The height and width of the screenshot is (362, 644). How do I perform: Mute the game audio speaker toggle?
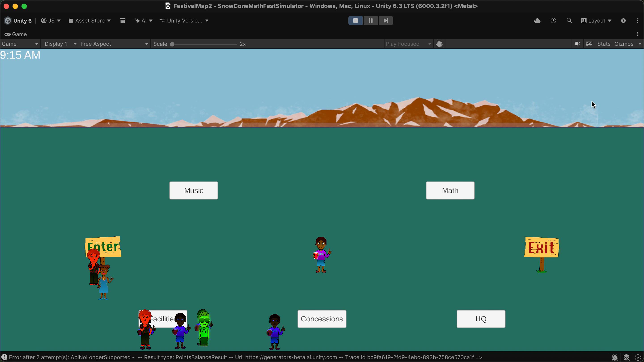(x=577, y=44)
